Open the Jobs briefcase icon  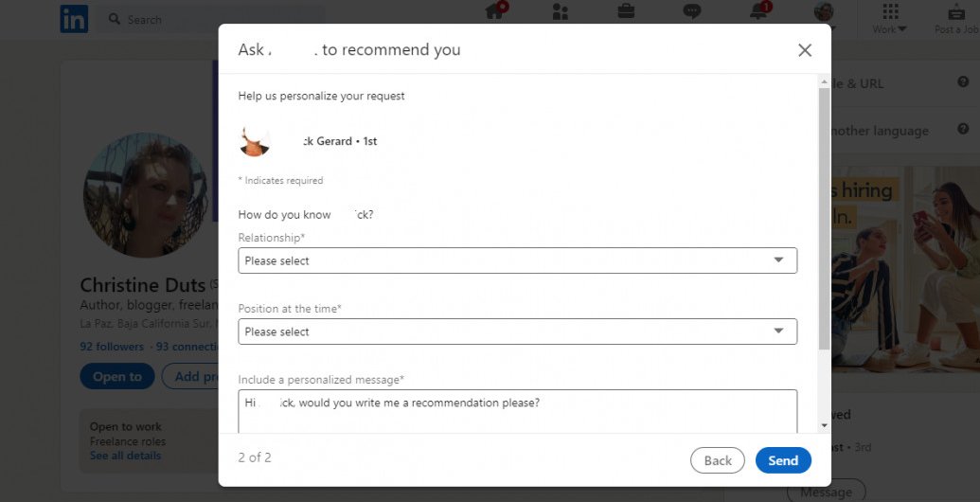[626, 10]
